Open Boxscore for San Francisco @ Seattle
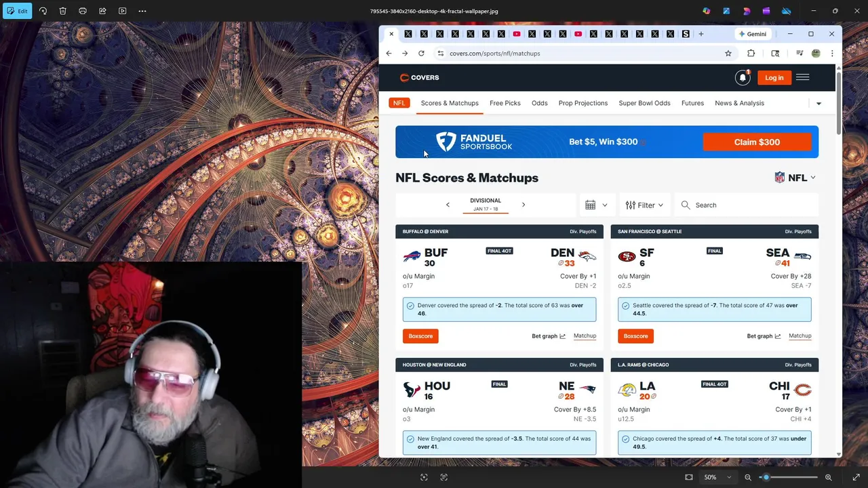Screen dimensions: 868x488 [x=635, y=336]
